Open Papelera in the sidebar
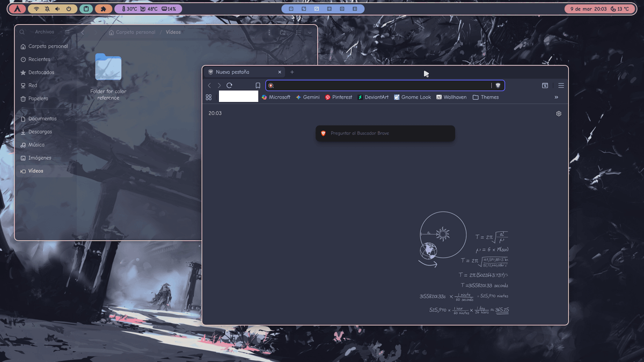This screenshot has height=362, width=644. [45, 99]
